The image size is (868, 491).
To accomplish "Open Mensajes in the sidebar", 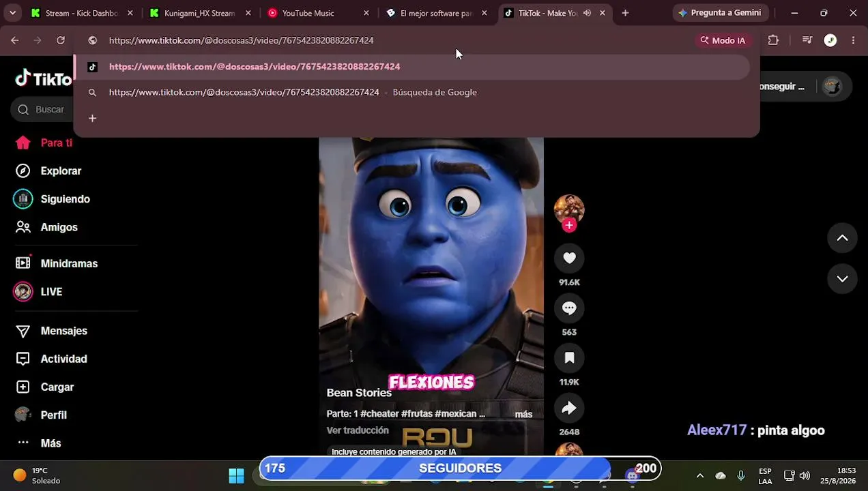I will tap(52, 331).
